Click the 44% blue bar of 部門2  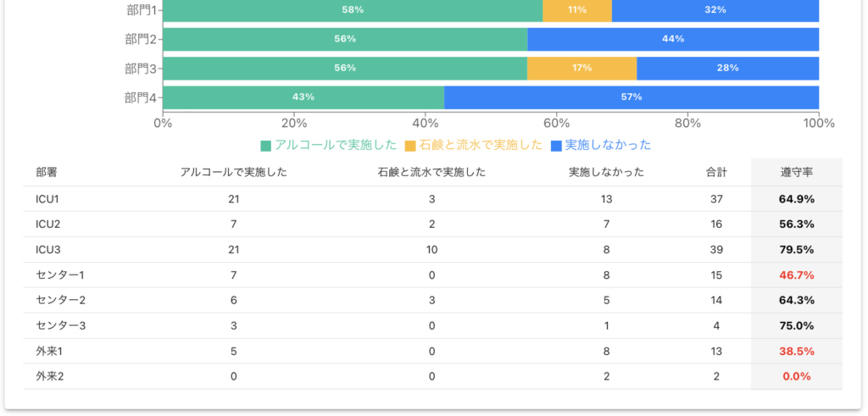tap(673, 39)
